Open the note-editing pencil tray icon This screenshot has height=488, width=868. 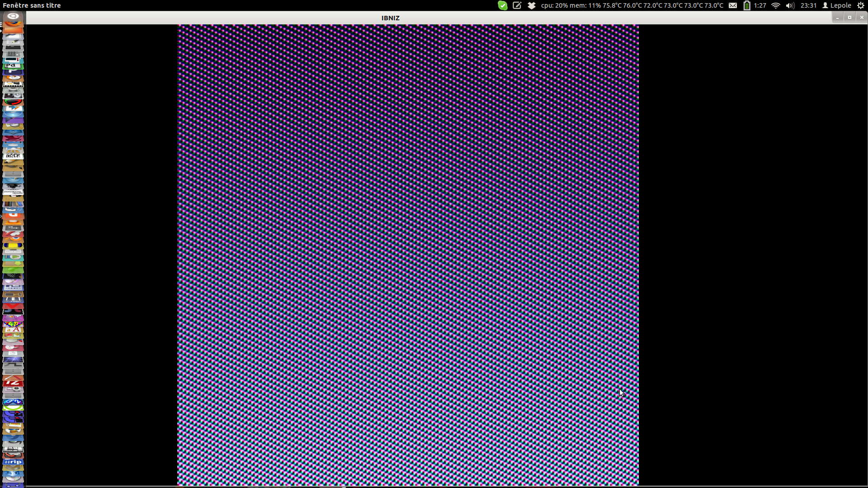tap(517, 5)
